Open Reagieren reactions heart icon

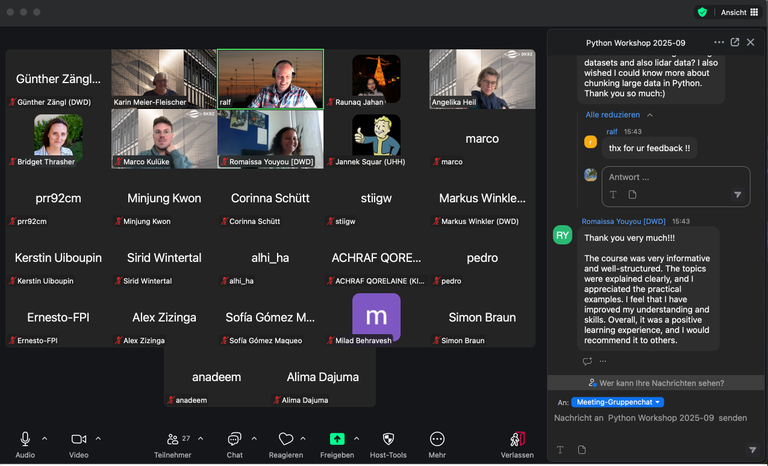click(x=286, y=439)
